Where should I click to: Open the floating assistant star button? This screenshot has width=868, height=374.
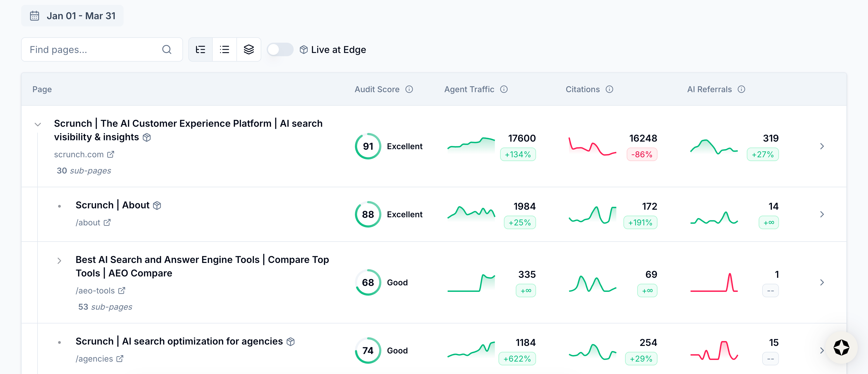click(x=841, y=347)
